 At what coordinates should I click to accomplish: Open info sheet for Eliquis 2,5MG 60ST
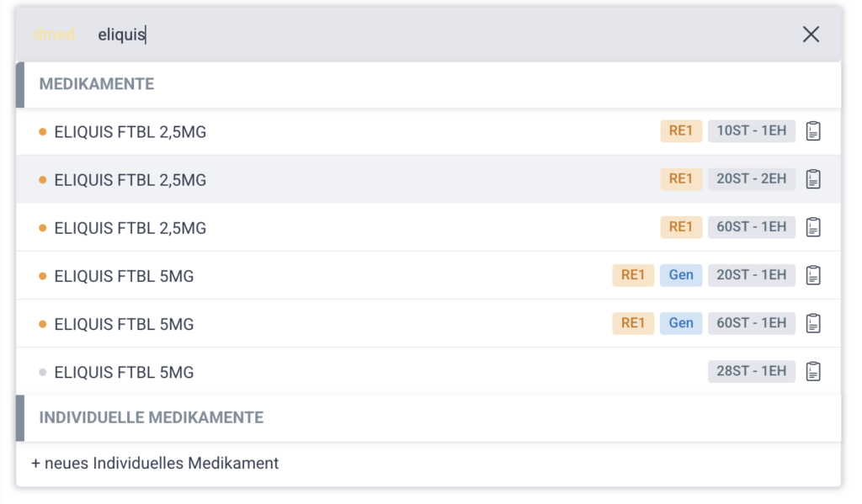click(x=813, y=227)
